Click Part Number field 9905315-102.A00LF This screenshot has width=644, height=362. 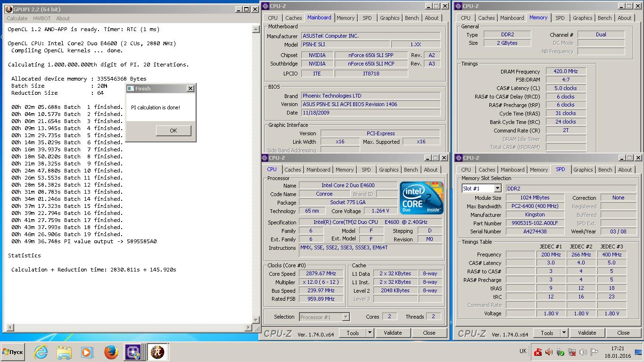pos(535,223)
